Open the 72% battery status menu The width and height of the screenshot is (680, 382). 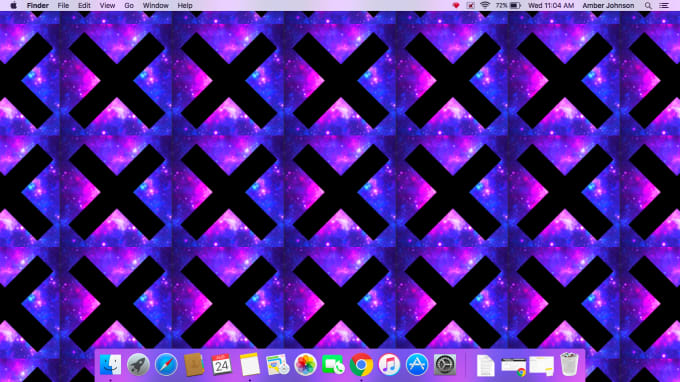[508, 6]
